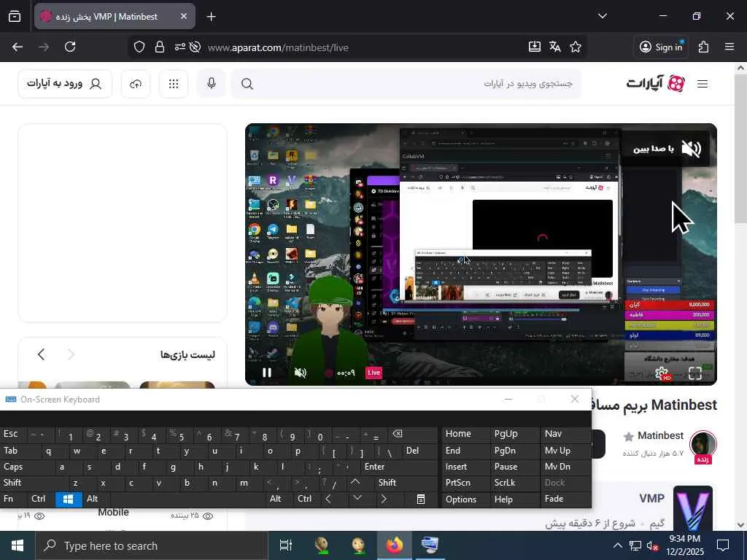Click the Aparat search magnifier icon

tap(247, 84)
